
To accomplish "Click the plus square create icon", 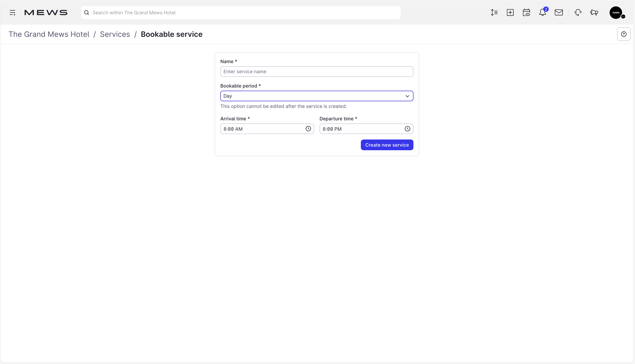I will [x=510, y=12].
